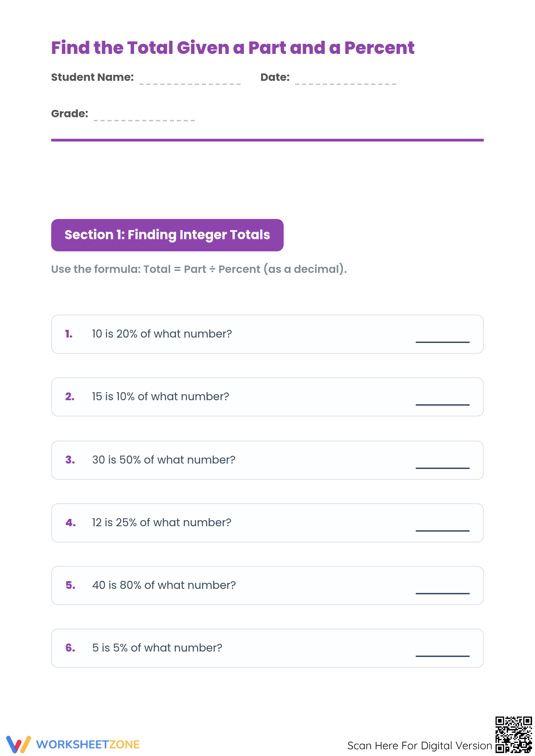Click the WorksheetZone logo icon

[x=19, y=744]
